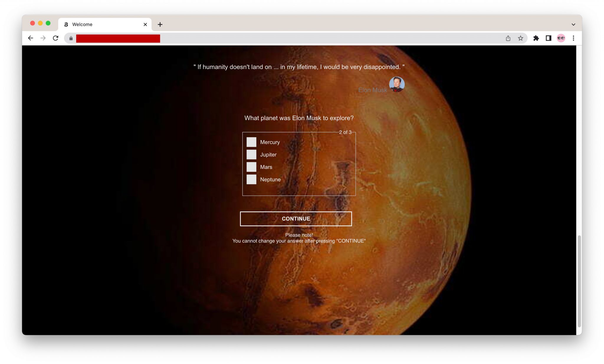Check the Mercury answer box
The image size is (604, 364).
[251, 142]
